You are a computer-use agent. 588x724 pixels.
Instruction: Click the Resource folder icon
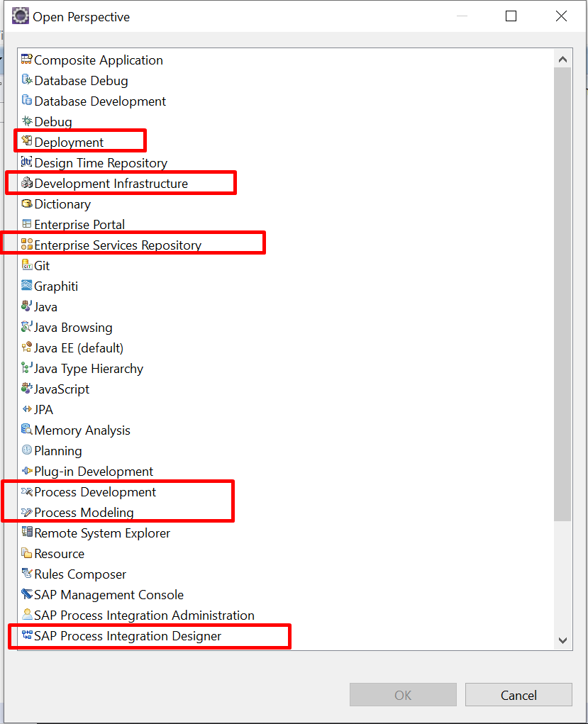pyautogui.click(x=27, y=553)
